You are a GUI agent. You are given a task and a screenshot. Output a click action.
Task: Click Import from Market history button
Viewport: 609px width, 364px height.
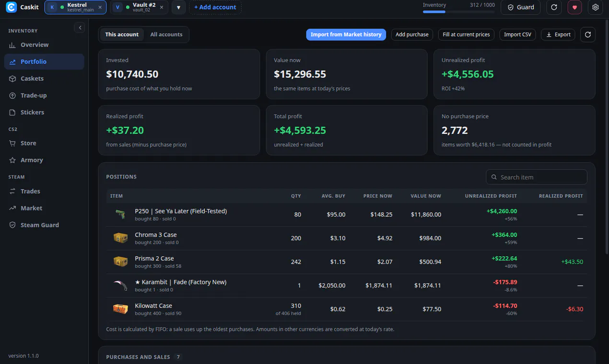(x=346, y=34)
